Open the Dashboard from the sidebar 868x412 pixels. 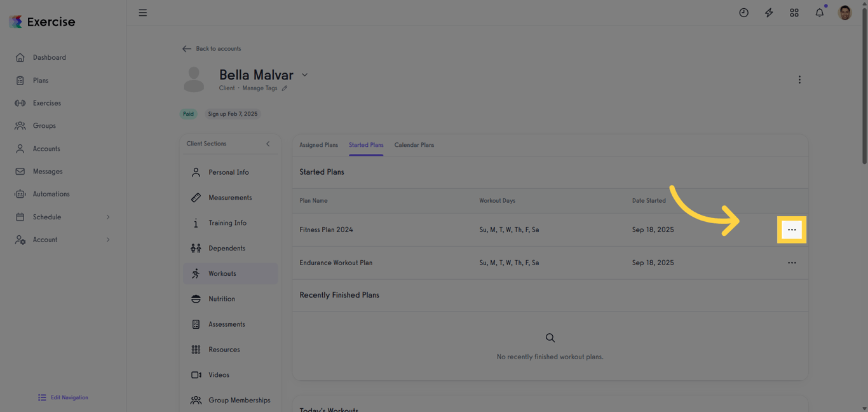click(x=49, y=57)
